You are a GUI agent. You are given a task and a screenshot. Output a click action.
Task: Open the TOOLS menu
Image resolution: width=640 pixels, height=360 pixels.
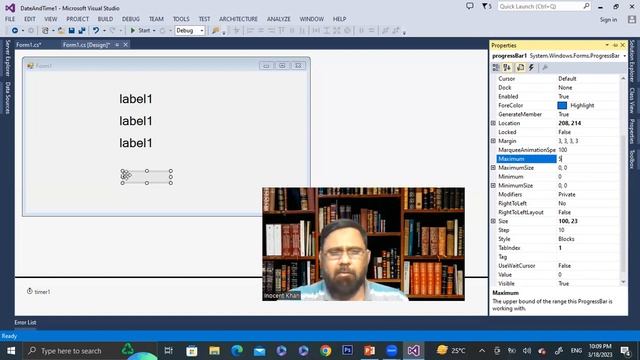coord(181,19)
